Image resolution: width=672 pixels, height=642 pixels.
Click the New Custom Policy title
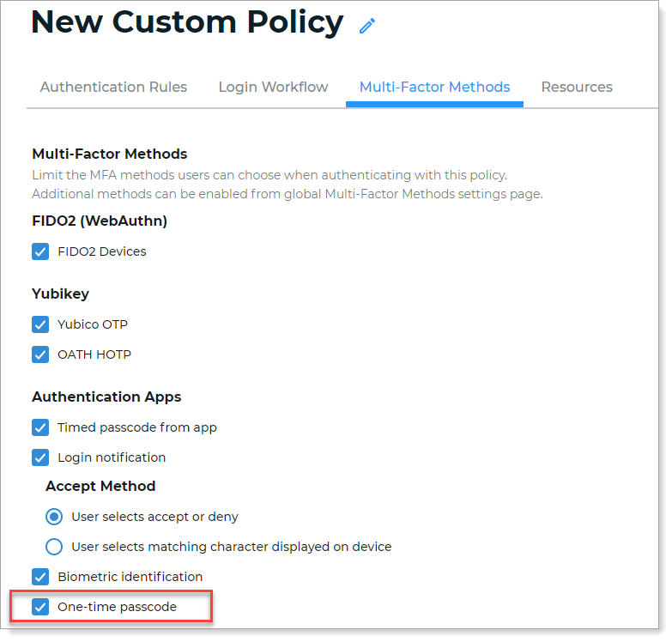click(187, 23)
